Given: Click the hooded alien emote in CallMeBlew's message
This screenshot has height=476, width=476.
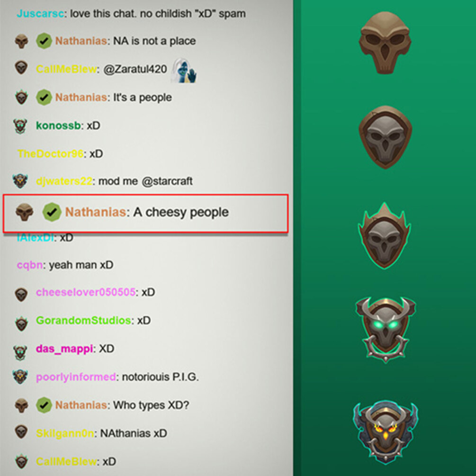Looking at the screenshot, I should [184, 71].
